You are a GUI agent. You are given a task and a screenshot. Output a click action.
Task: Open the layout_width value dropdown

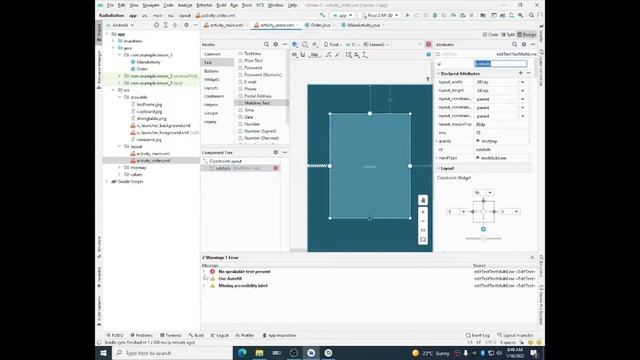[x=522, y=82]
